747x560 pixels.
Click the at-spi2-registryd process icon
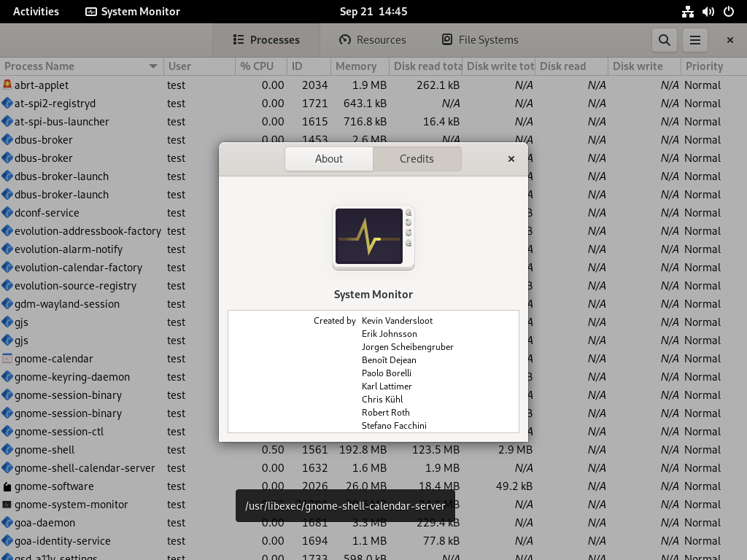[7, 103]
